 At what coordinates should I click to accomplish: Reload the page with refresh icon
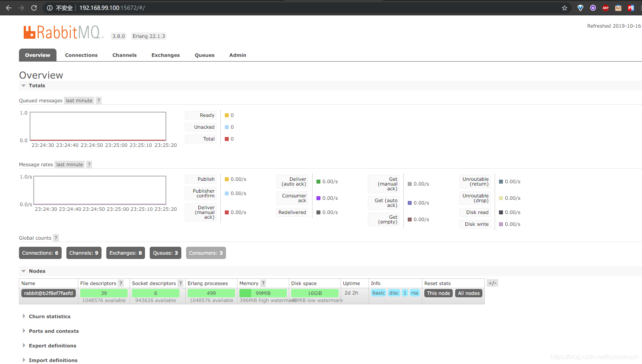point(34,8)
